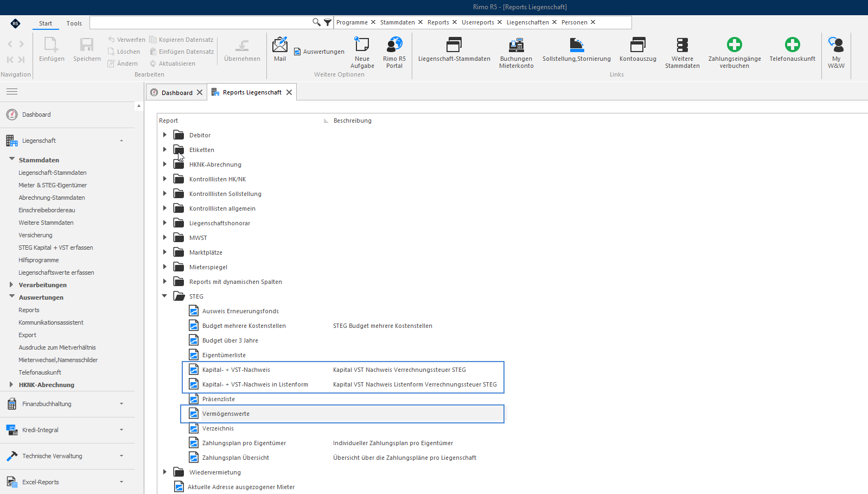This screenshot has width=868, height=494.
Task: Expand the Debitor report folder
Action: (165, 135)
